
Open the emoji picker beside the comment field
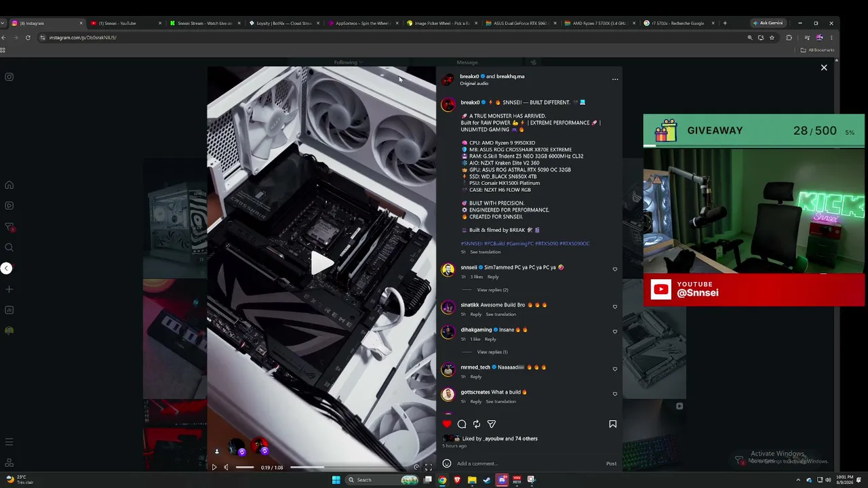(446, 464)
